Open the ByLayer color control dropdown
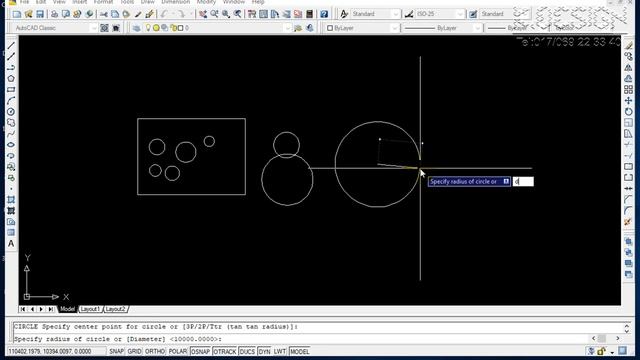 click(x=394, y=28)
